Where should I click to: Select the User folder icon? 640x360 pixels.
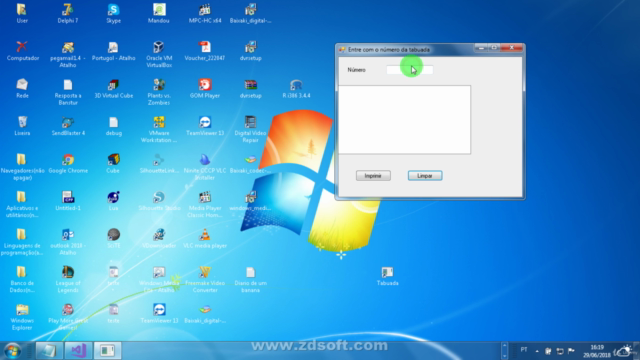(x=22, y=13)
